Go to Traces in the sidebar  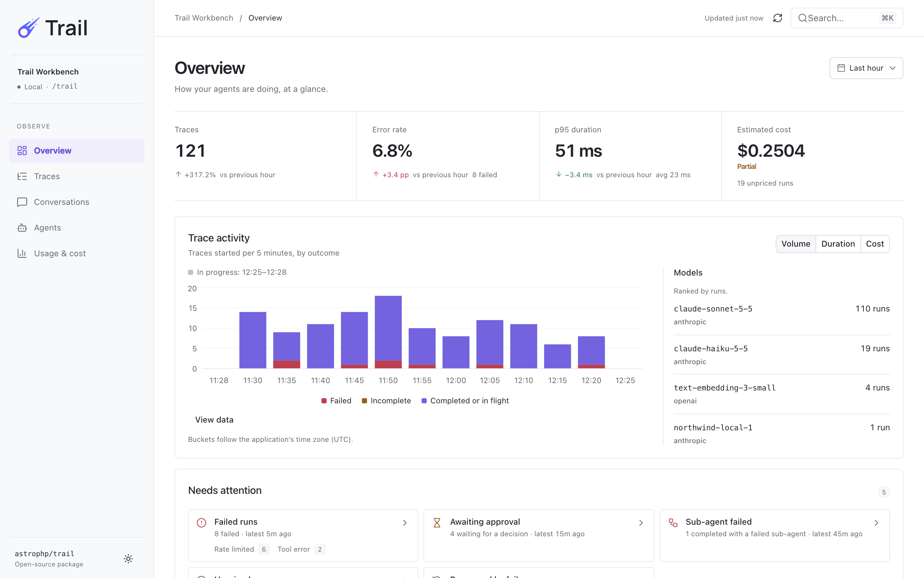76,176
